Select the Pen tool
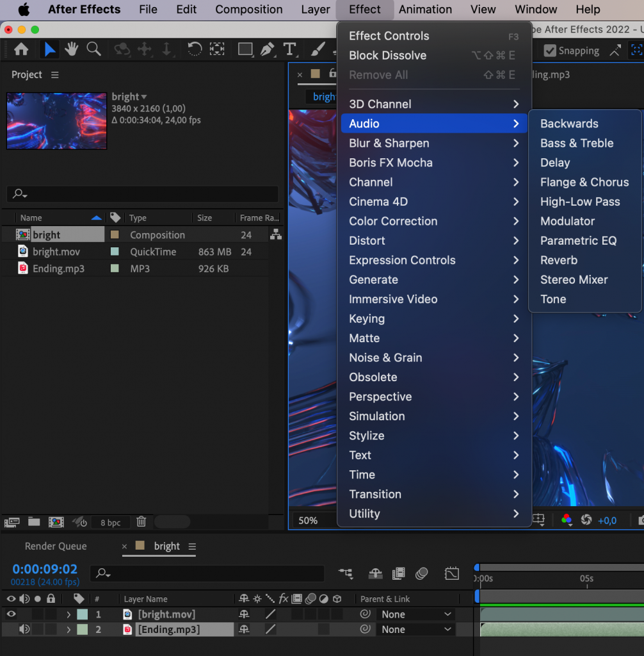Image resolution: width=644 pixels, height=656 pixels. (269, 50)
